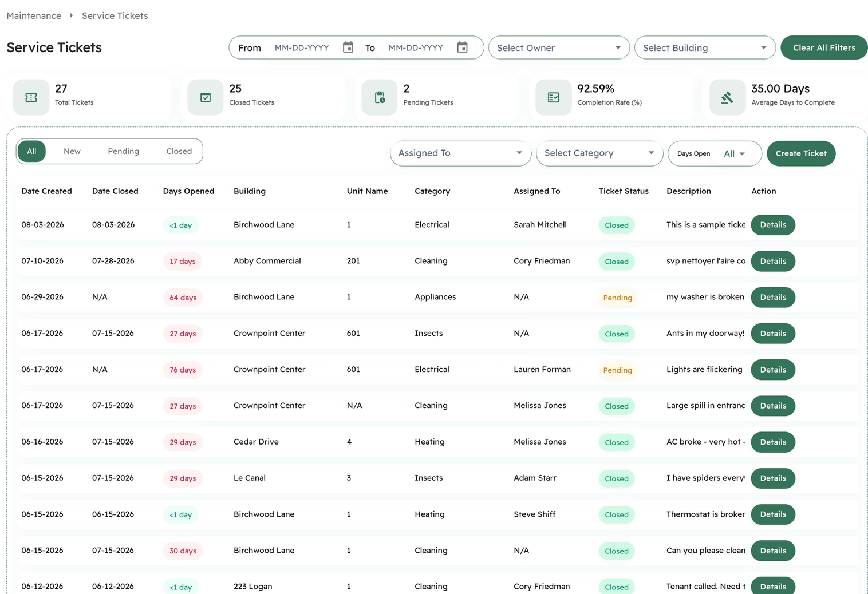Click the 223 Logan building cell
Screen dimensions: 868x594
coord(252,587)
